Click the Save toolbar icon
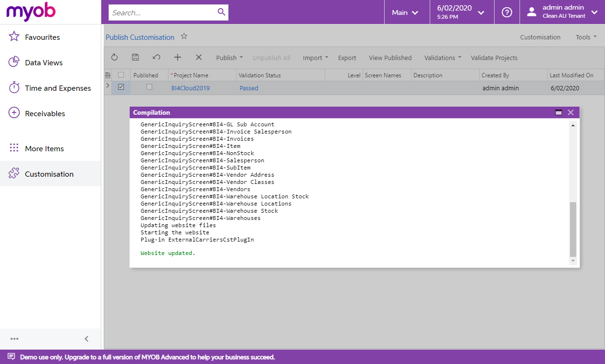The image size is (605, 364). coord(135,58)
